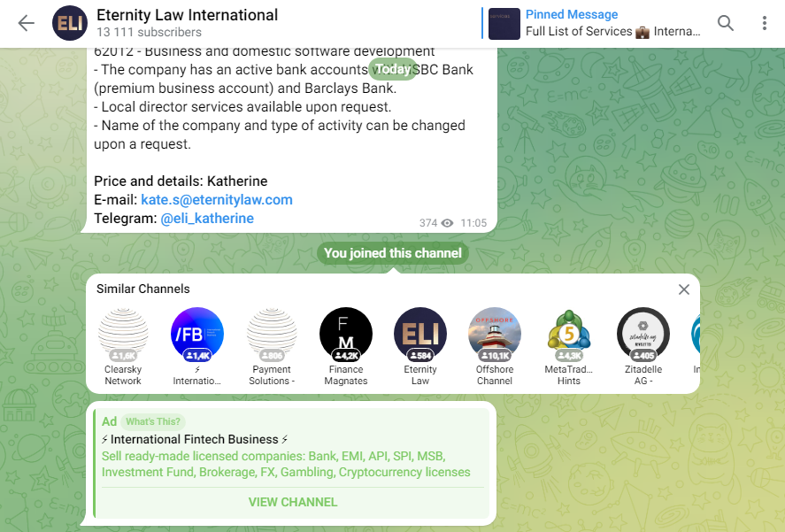
Task: Open the pinned message thumbnail
Action: point(504,24)
